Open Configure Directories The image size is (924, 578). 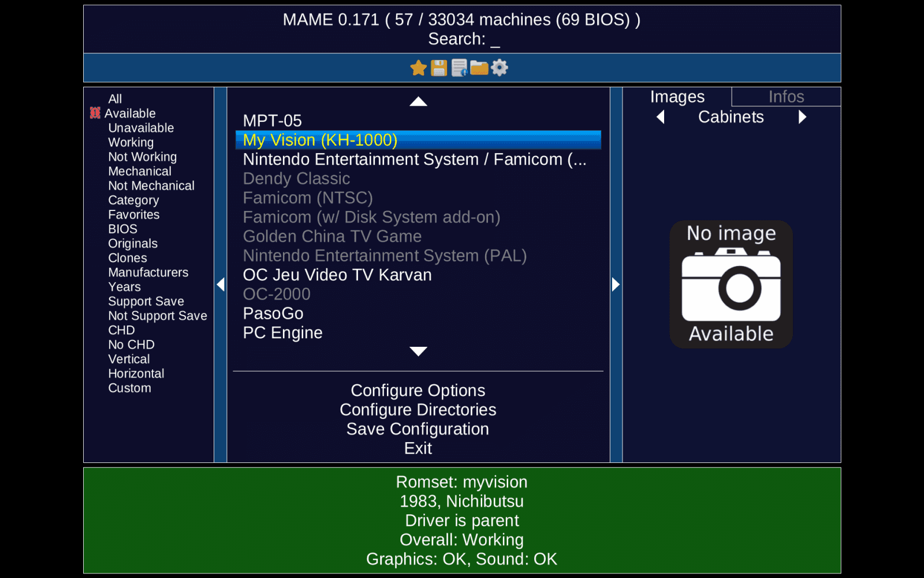[418, 410]
